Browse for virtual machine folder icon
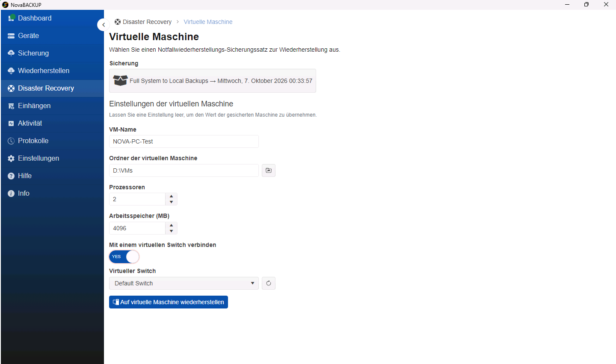Viewport: 616px width, 364px height. [x=269, y=170]
